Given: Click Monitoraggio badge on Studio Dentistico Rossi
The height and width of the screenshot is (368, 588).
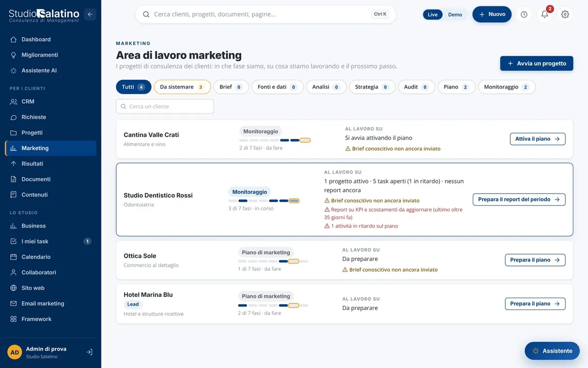Looking at the screenshot, I should click(x=250, y=192).
